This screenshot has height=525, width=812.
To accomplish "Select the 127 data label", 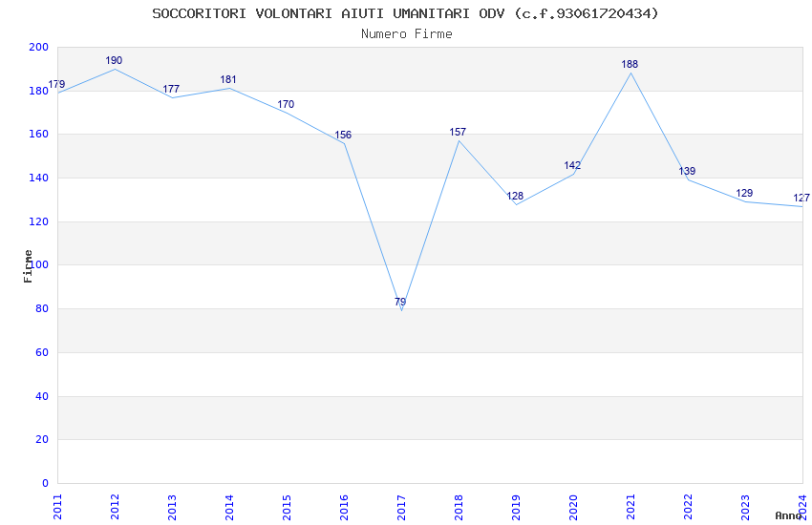I will (x=801, y=199).
